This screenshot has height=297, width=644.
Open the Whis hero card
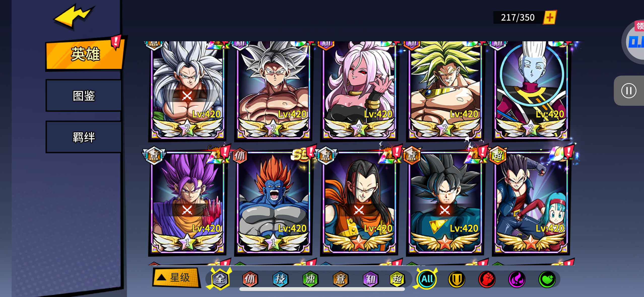click(x=531, y=90)
